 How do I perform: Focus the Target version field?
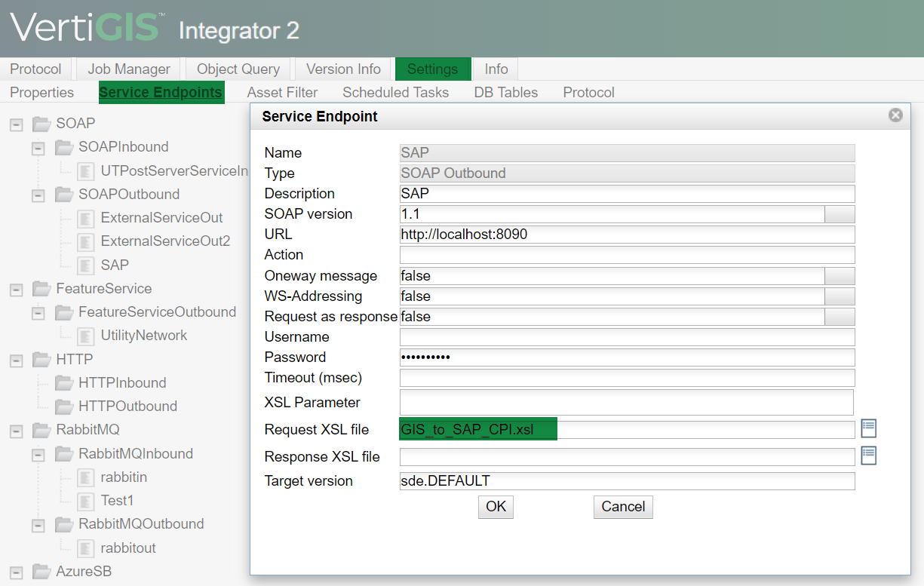point(628,481)
